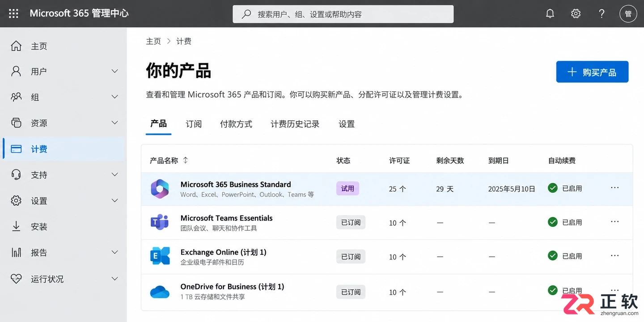Click the 组 people icon in sidebar

(x=16, y=97)
